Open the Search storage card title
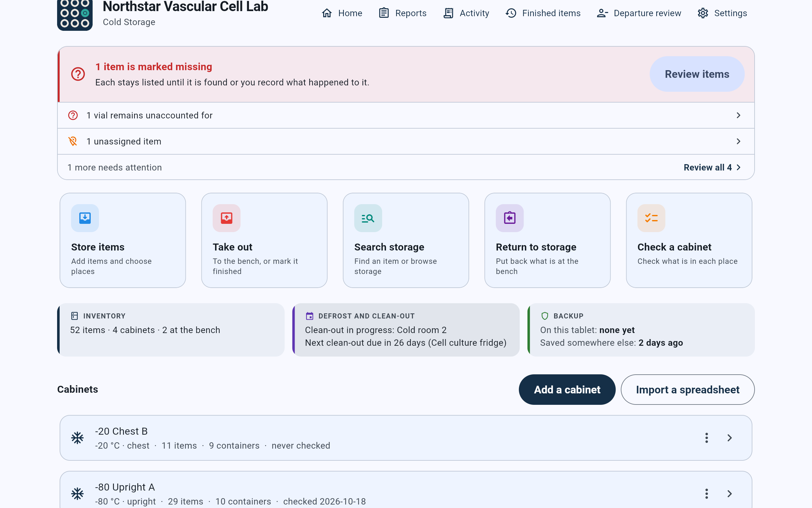 coord(389,247)
